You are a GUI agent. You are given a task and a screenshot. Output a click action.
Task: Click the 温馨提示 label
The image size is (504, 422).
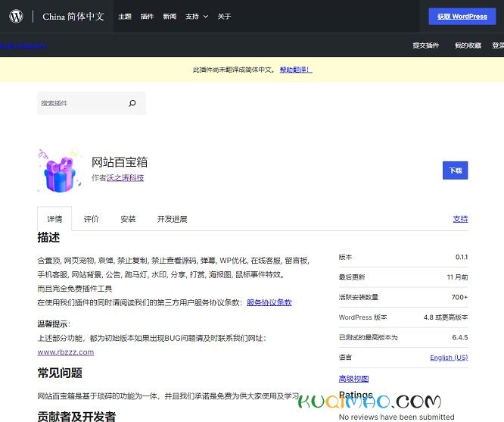(x=54, y=324)
